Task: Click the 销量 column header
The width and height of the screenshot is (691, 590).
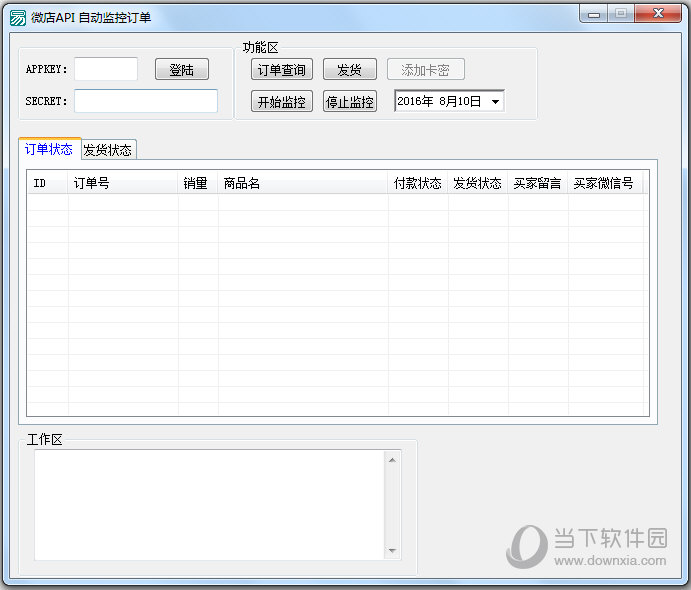Action: pyautogui.click(x=197, y=183)
